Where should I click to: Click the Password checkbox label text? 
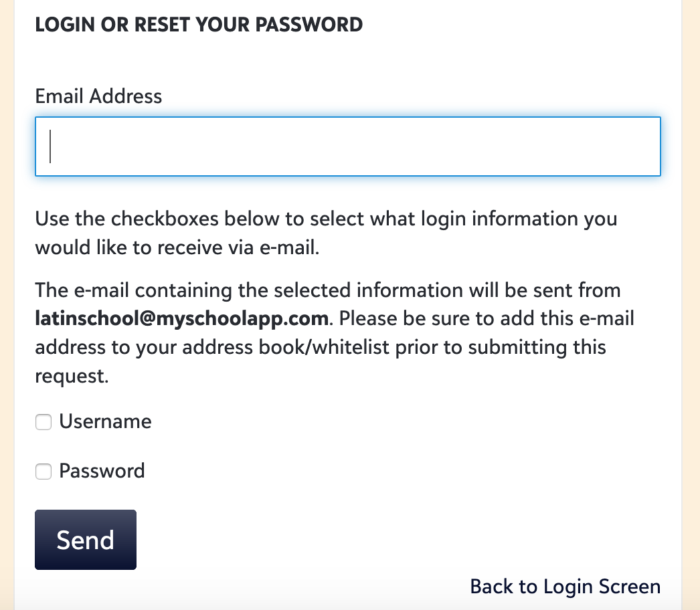(x=102, y=471)
